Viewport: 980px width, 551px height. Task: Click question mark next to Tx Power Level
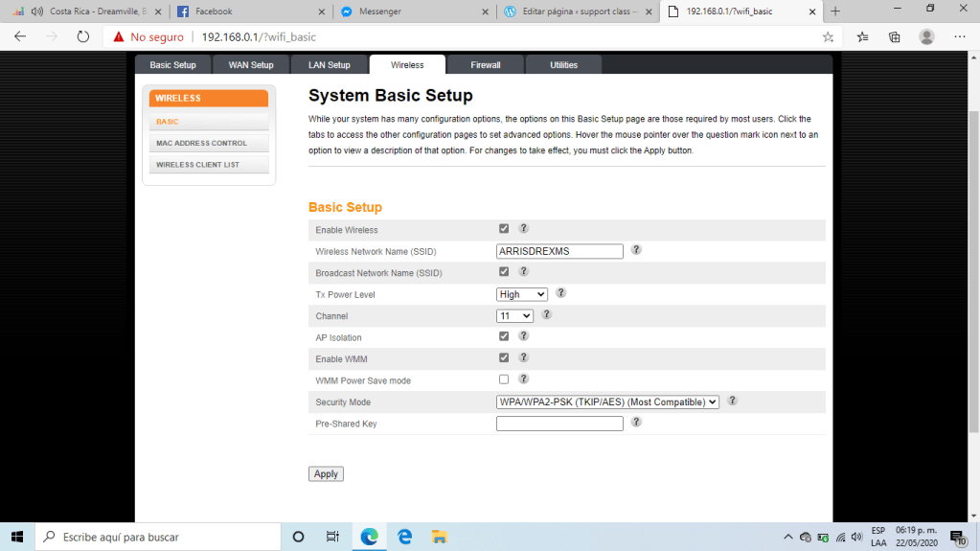[x=561, y=293]
